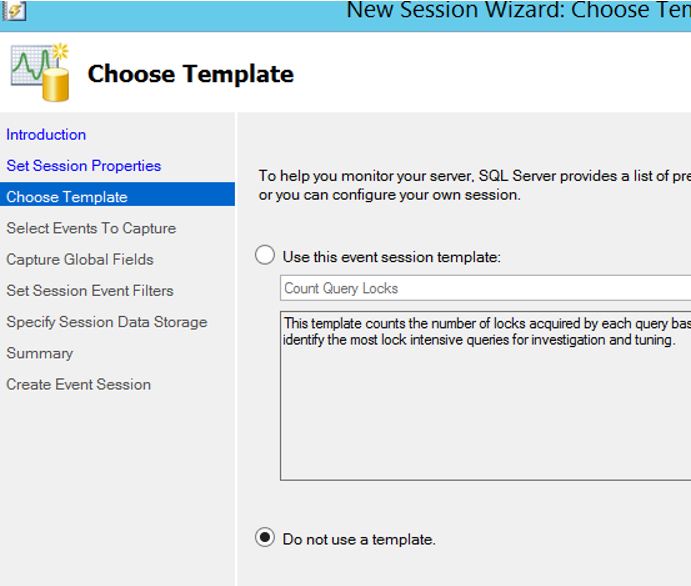The width and height of the screenshot is (691, 586).
Task: Click the Choose Template page heading
Action: pos(191,74)
